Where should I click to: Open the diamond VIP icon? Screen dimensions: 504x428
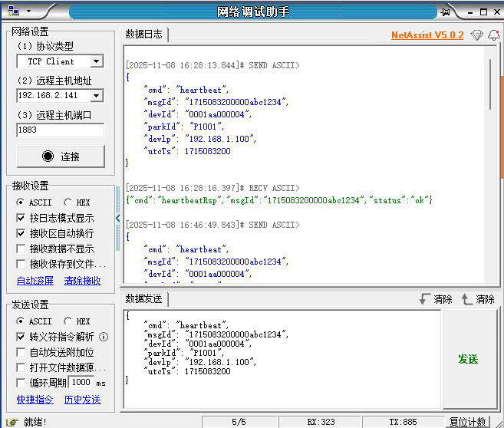pyautogui.click(x=476, y=35)
